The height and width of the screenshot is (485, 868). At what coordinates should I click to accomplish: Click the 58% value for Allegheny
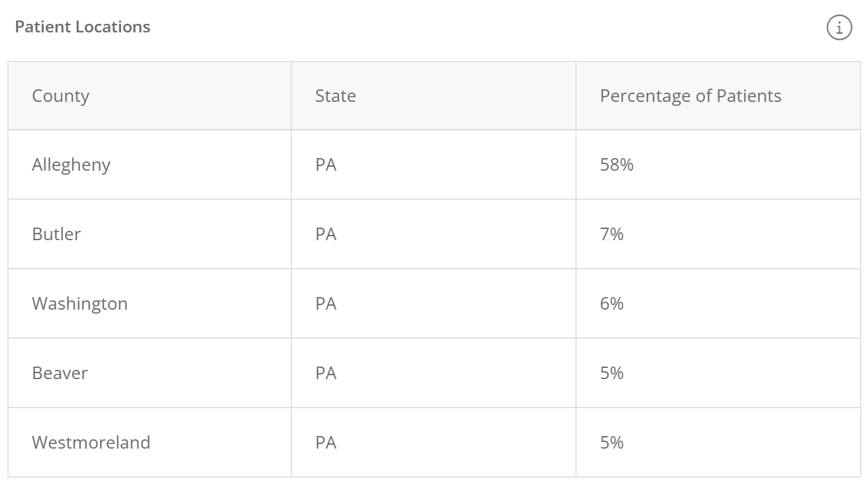(616, 165)
